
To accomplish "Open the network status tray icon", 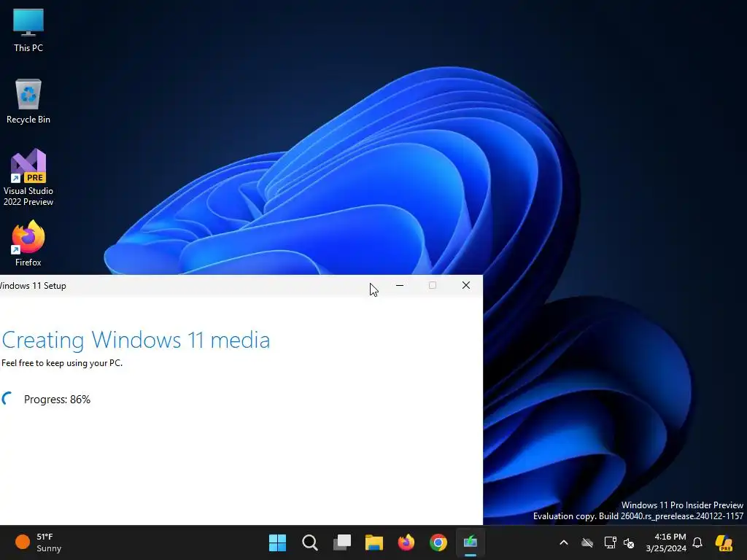I will (x=610, y=542).
